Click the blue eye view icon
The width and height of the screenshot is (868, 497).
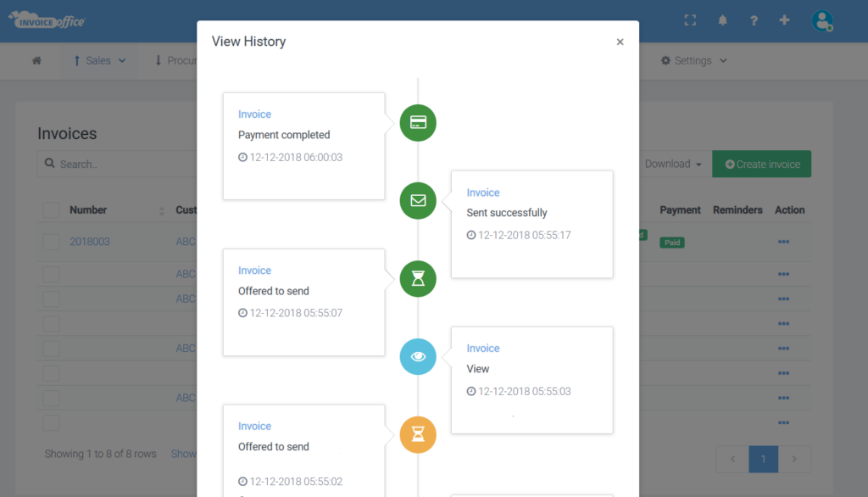(418, 357)
